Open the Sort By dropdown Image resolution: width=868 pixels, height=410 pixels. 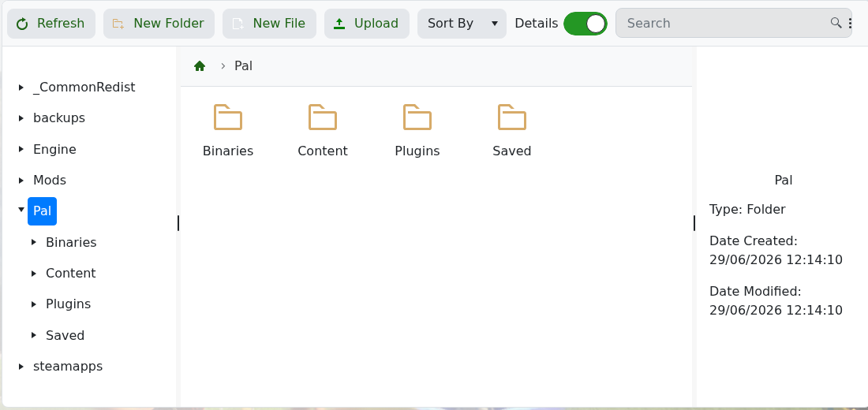(x=462, y=24)
